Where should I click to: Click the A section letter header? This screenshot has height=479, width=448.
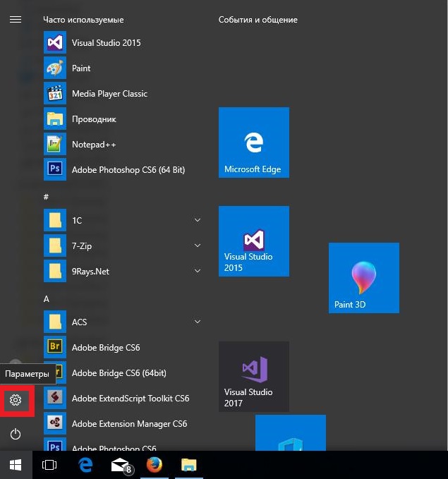[x=46, y=299]
